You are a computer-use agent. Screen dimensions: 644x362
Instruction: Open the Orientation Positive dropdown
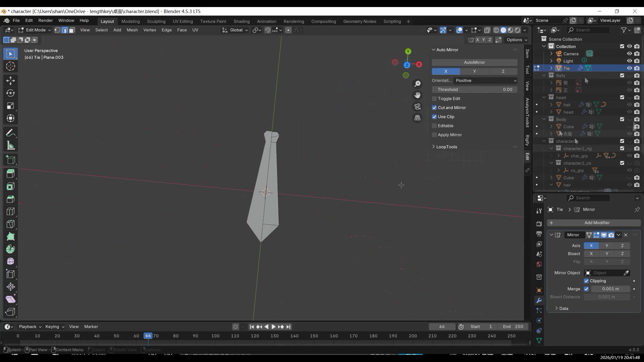485,80
